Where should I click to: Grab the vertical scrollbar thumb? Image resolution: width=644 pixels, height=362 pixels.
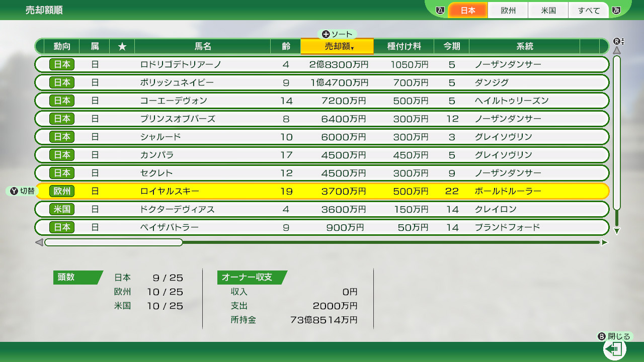point(617,133)
